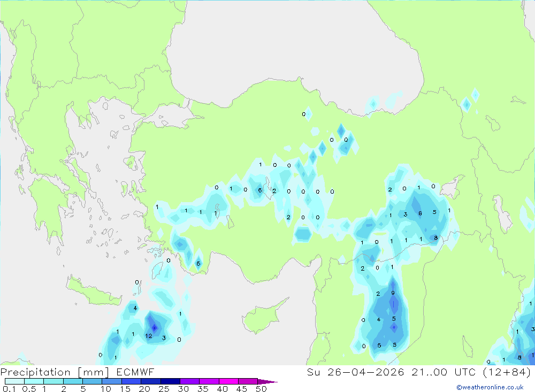Click the '50' legend scale label

tap(261, 389)
